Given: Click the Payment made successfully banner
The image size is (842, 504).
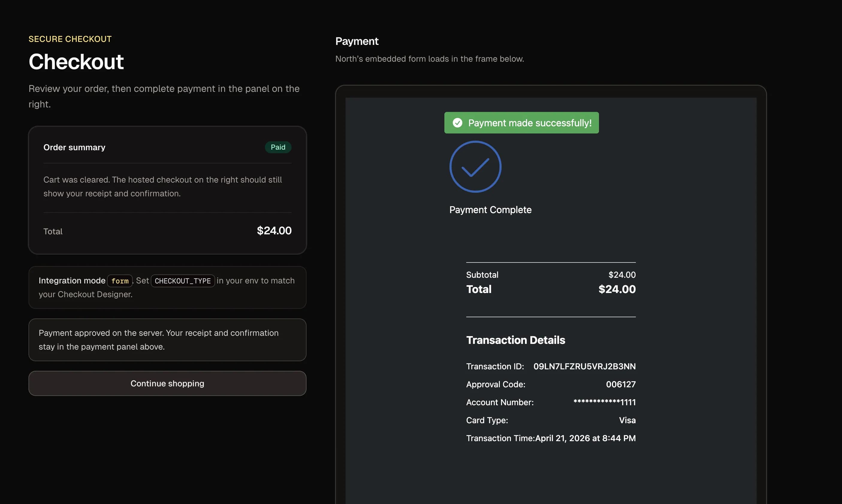Looking at the screenshot, I should pos(521,123).
